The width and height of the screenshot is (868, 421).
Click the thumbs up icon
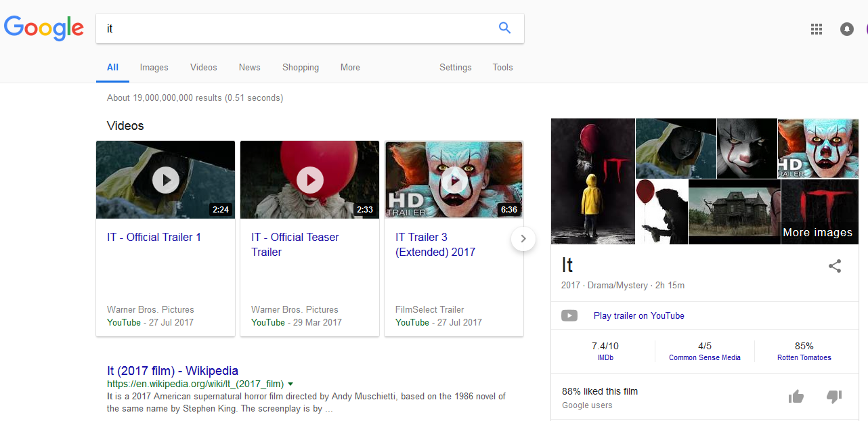[x=796, y=397]
